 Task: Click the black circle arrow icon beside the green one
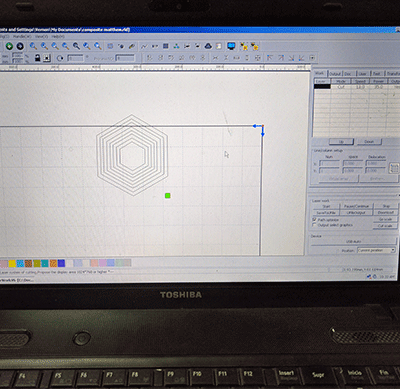(20, 46)
